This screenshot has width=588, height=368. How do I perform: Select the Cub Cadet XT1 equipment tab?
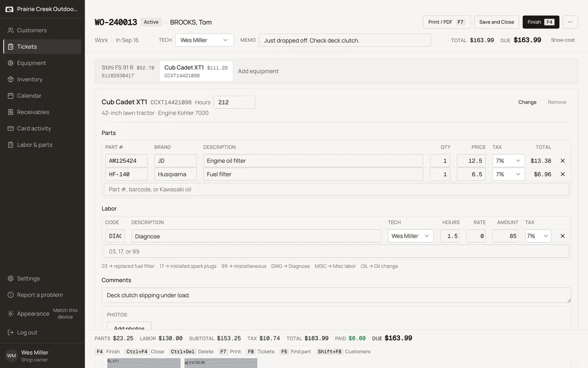pos(196,71)
